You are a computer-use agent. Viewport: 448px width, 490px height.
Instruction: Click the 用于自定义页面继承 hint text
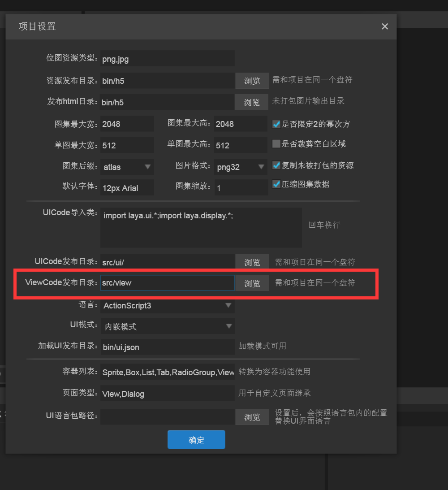275,393
